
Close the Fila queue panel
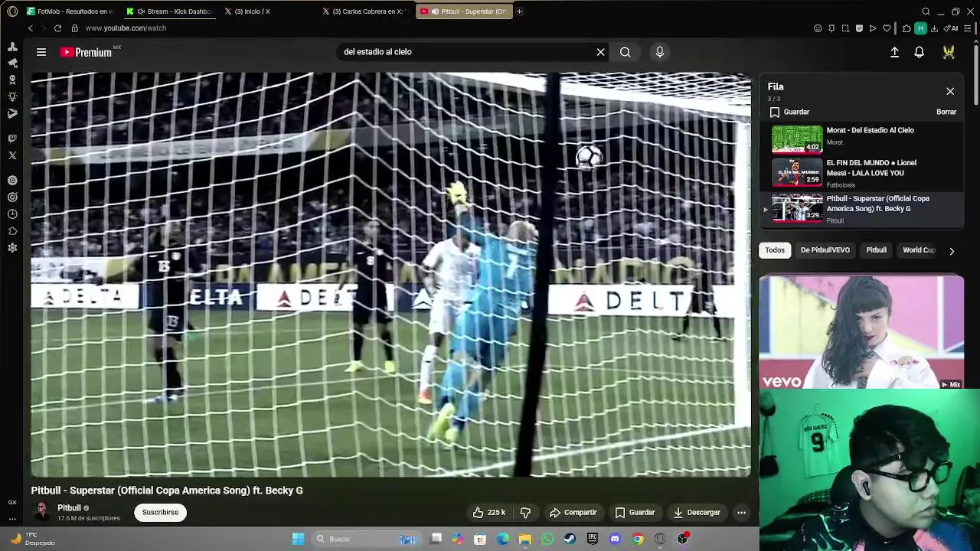(950, 91)
